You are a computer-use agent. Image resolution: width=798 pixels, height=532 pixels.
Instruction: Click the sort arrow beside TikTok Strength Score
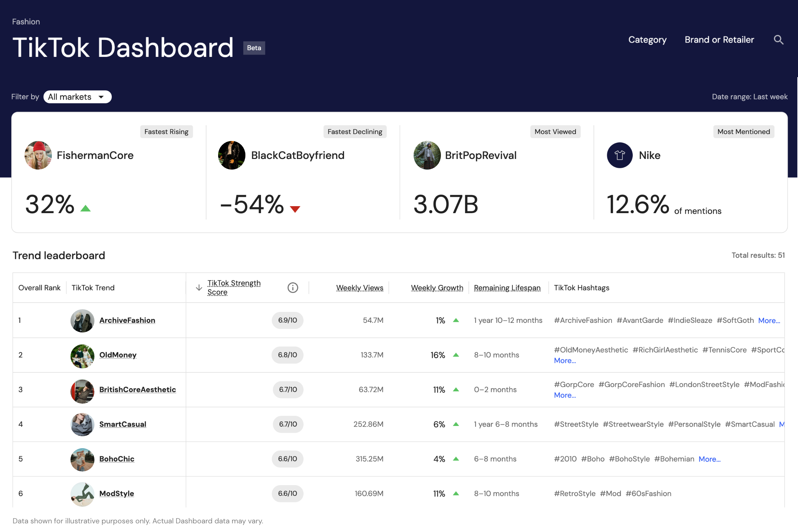point(199,288)
